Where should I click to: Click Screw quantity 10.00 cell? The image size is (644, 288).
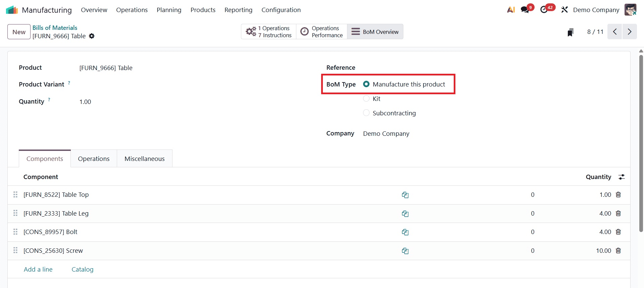(x=603, y=251)
